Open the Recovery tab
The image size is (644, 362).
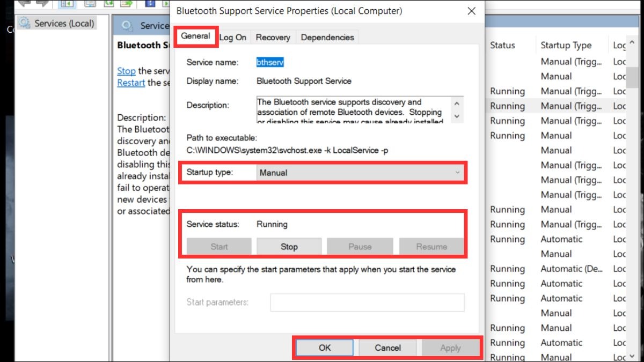(273, 37)
